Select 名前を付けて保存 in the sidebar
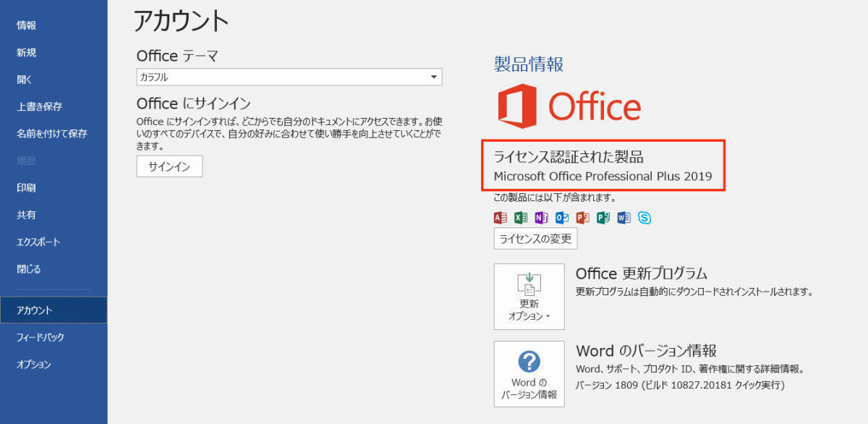The image size is (868, 424). [52, 133]
